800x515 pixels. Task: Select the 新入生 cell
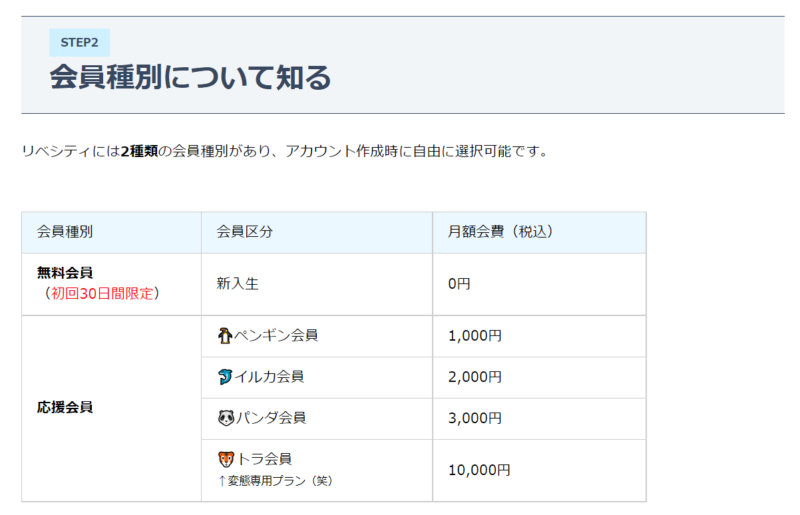(x=238, y=284)
